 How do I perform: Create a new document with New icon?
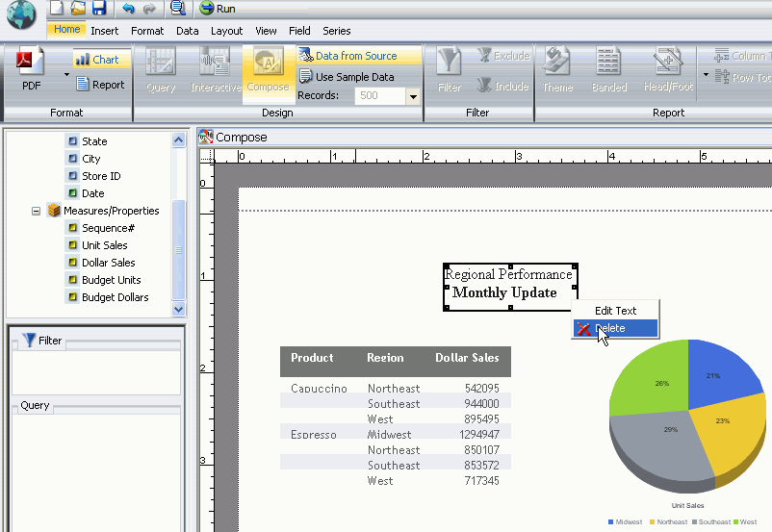[x=57, y=8]
